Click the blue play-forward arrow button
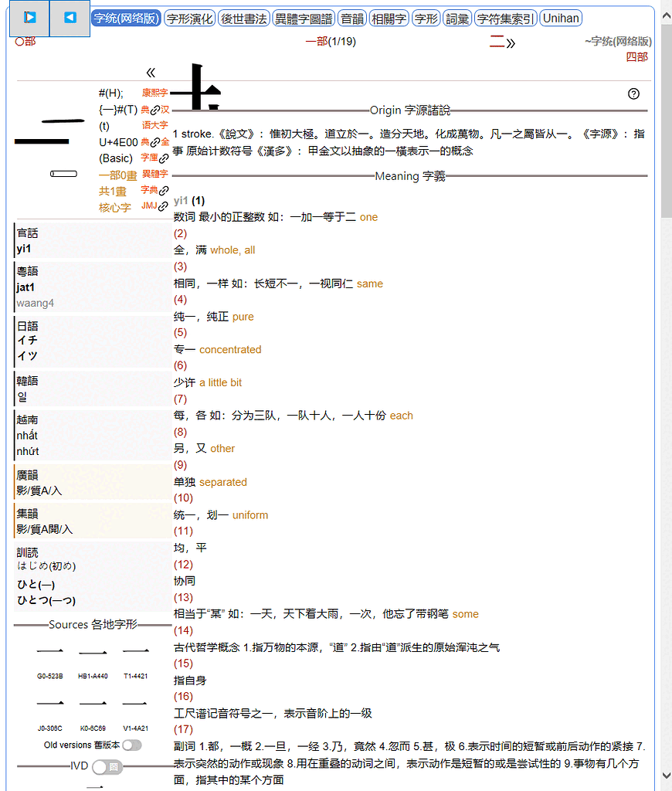The width and height of the screenshot is (672, 791). click(x=30, y=19)
